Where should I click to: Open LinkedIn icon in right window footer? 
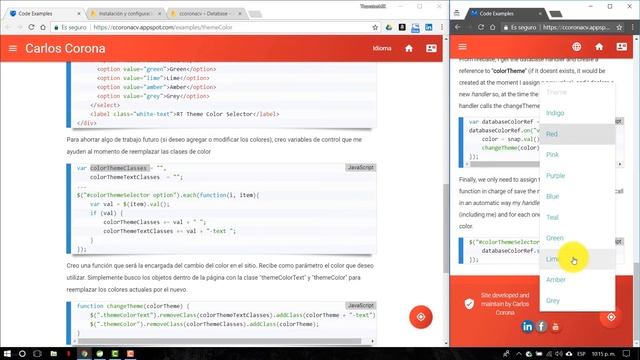(527, 327)
